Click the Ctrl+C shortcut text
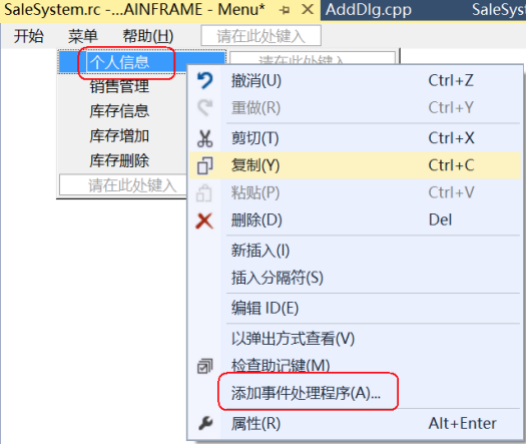The width and height of the screenshot is (528, 446). (451, 165)
